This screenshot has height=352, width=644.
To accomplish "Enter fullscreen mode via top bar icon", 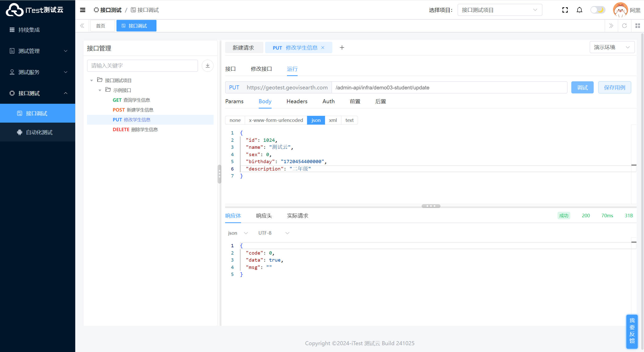I will (565, 10).
